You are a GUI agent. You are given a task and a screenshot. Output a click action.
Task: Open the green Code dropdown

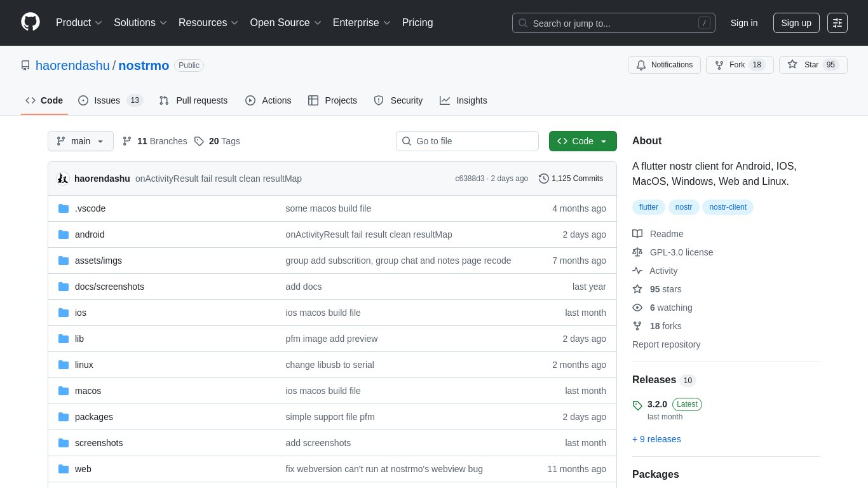[x=582, y=141]
